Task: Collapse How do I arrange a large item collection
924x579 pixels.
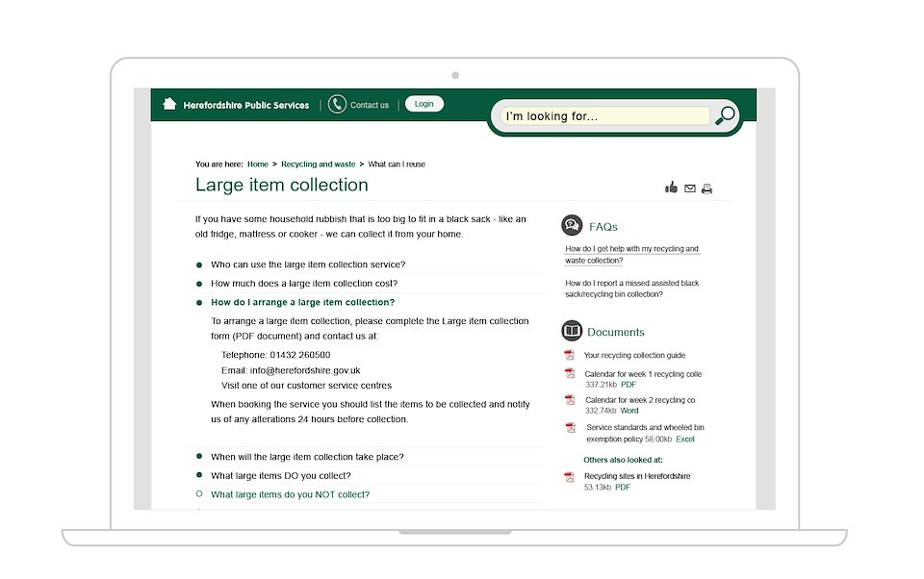Action: tap(303, 302)
